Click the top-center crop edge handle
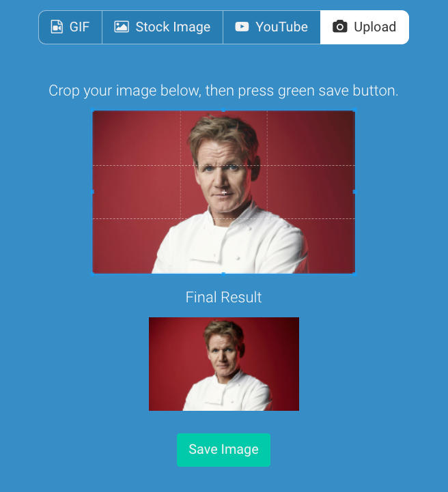Image resolution: width=448 pixels, height=492 pixels. (x=223, y=110)
